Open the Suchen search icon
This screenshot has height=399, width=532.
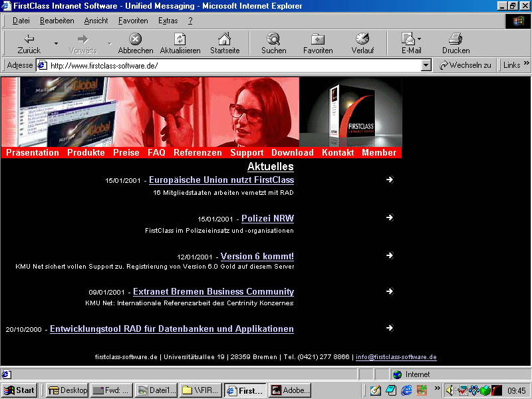point(273,43)
